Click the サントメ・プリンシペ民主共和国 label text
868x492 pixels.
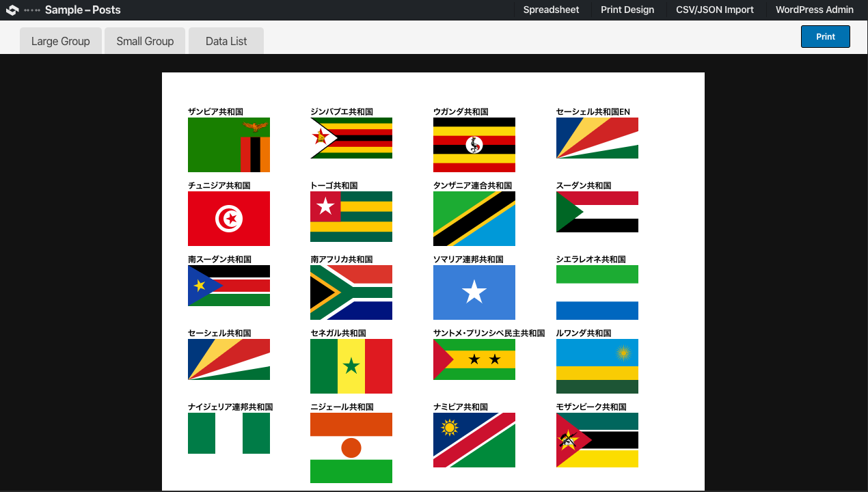coord(489,333)
